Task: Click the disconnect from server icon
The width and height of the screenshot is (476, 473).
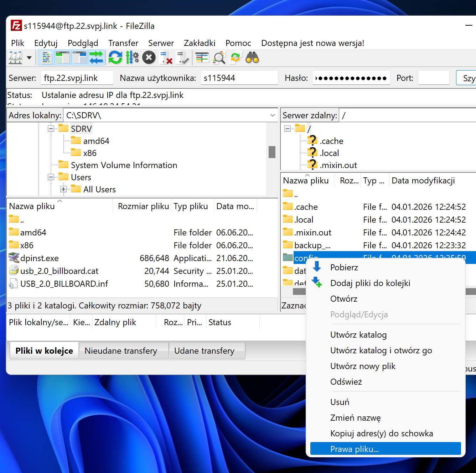Action: coord(166,57)
